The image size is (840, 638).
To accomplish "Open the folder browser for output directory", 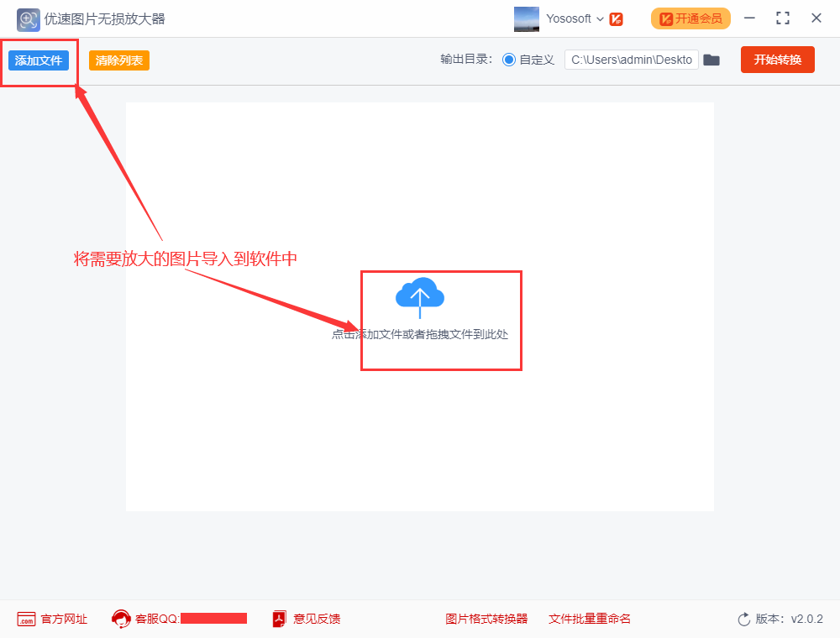I will coord(711,60).
